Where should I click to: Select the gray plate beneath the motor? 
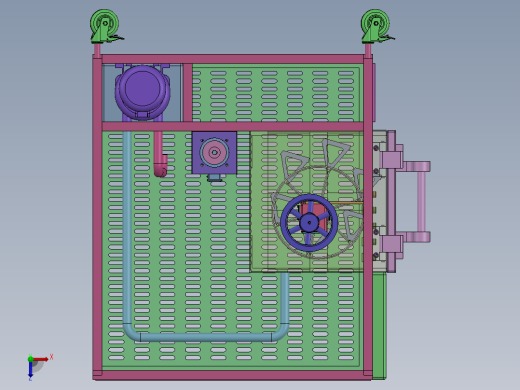109,93
